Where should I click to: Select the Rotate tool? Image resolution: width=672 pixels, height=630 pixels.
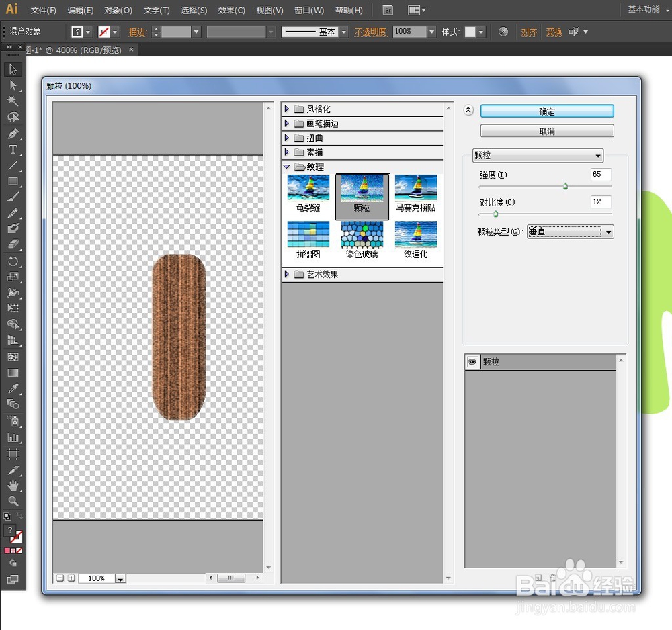pyautogui.click(x=13, y=261)
